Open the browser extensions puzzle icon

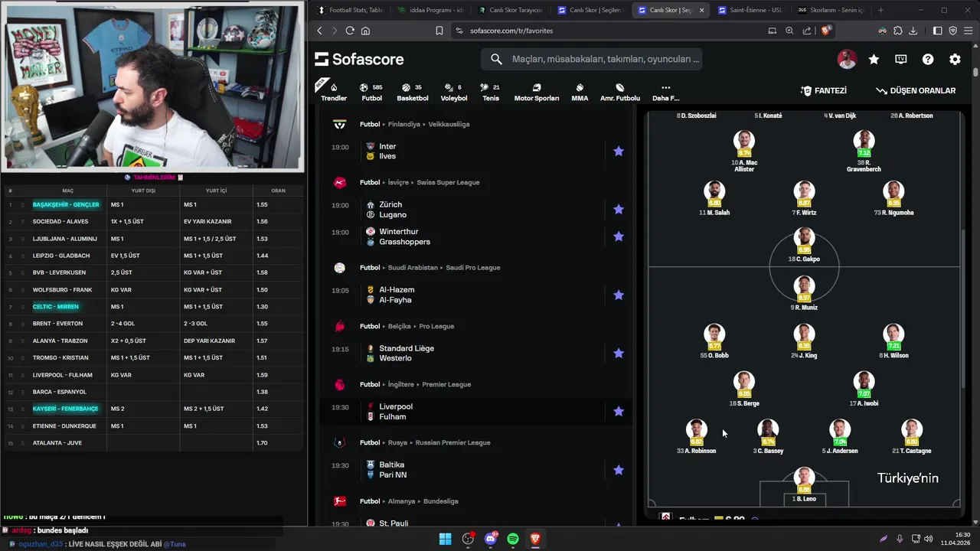(x=897, y=31)
